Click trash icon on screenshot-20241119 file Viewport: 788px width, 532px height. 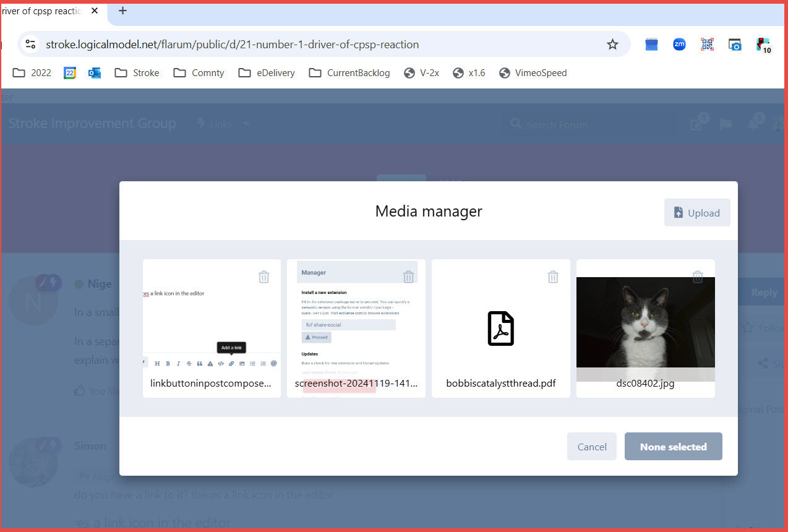point(408,277)
